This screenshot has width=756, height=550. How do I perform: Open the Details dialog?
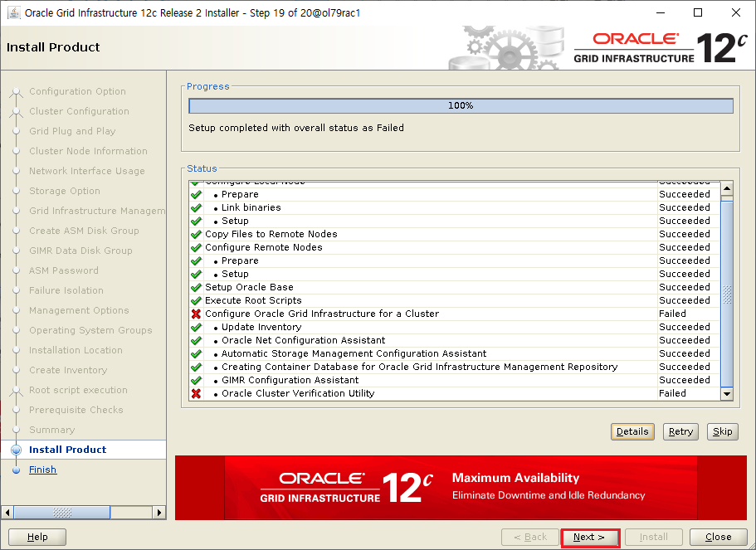click(x=632, y=431)
